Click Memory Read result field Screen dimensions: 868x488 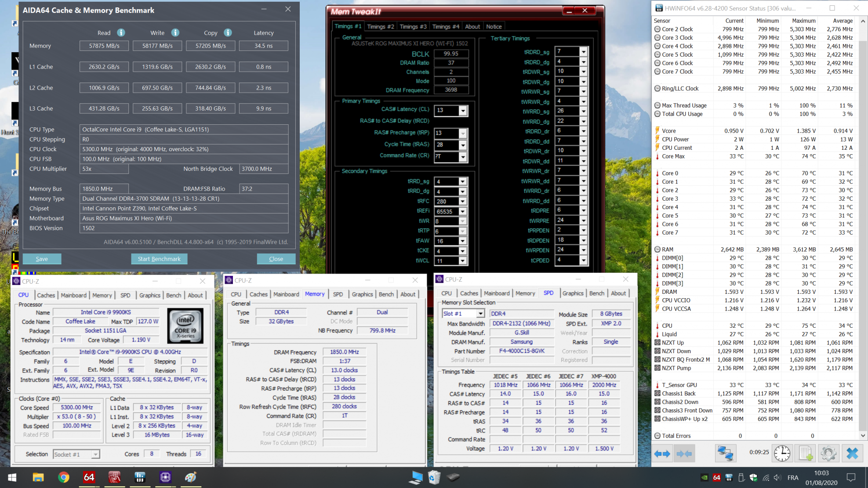(104, 46)
